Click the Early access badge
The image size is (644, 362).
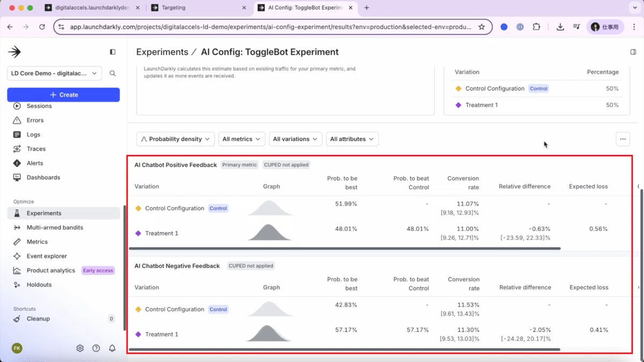click(98, 270)
